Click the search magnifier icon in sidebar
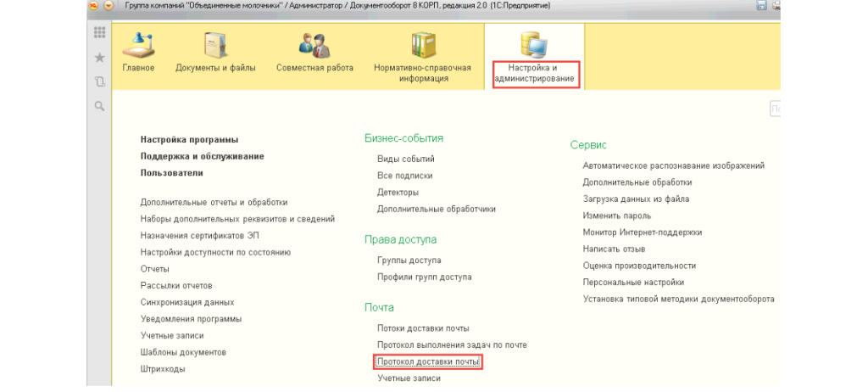Screen dimensions: 868x392 [x=99, y=106]
